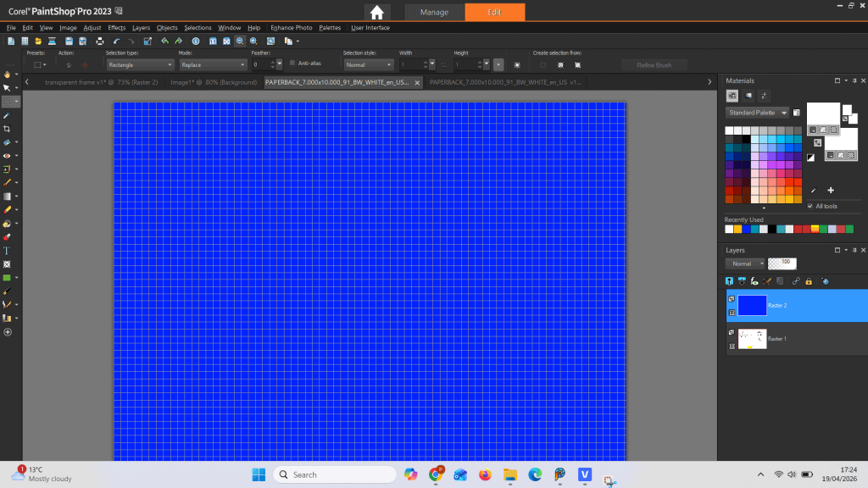Viewport: 868px width, 488px height.
Task: Open the Enhance Photo toolbar menu
Action: (x=292, y=28)
